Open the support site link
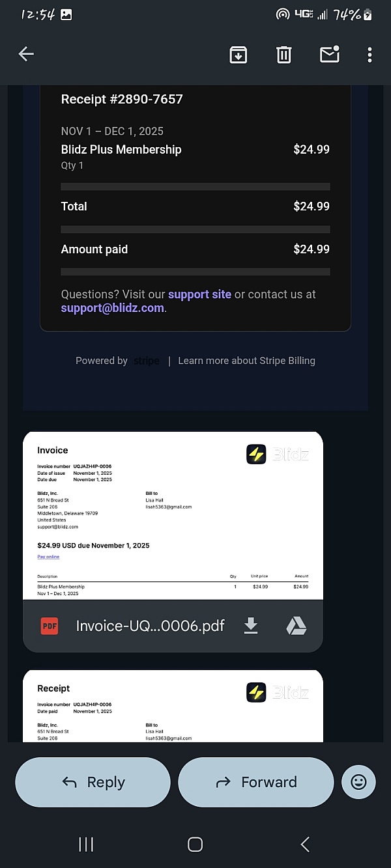Image resolution: width=391 pixels, height=868 pixels. (199, 294)
